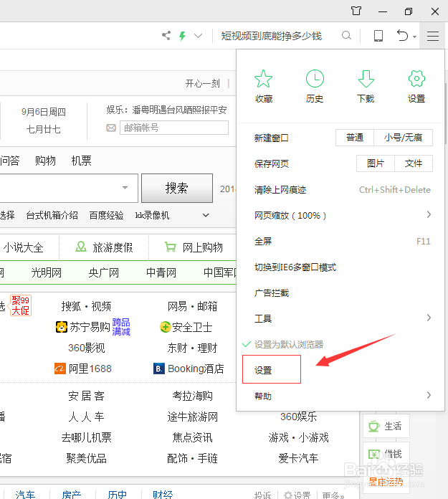Switch to 汽车 bottom tab

pyautogui.click(x=25, y=494)
